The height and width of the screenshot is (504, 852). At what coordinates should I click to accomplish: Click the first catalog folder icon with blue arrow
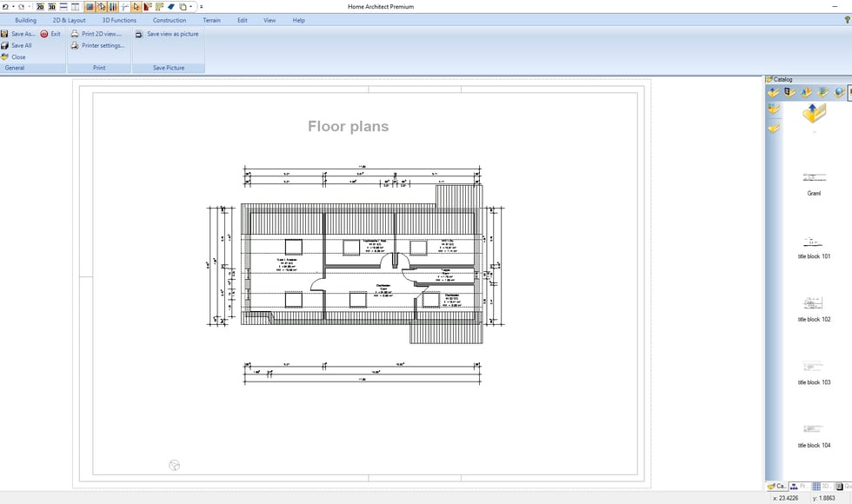pyautogui.click(x=773, y=93)
